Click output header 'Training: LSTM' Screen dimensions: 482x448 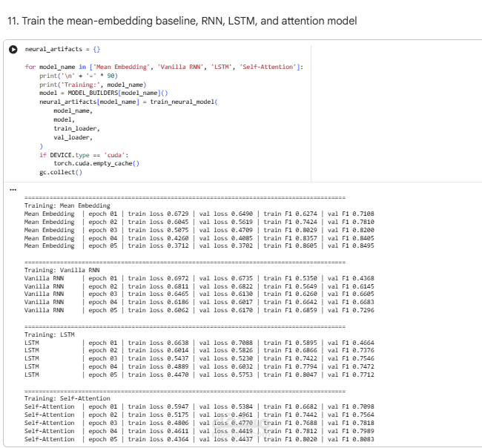pos(50,335)
